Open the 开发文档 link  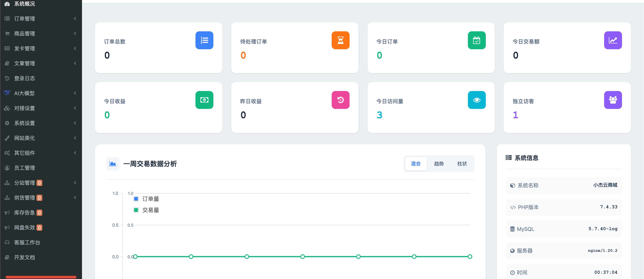pyautogui.click(x=41, y=258)
